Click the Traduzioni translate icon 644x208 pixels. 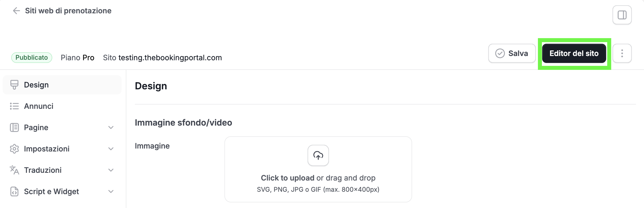pyautogui.click(x=14, y=170)
